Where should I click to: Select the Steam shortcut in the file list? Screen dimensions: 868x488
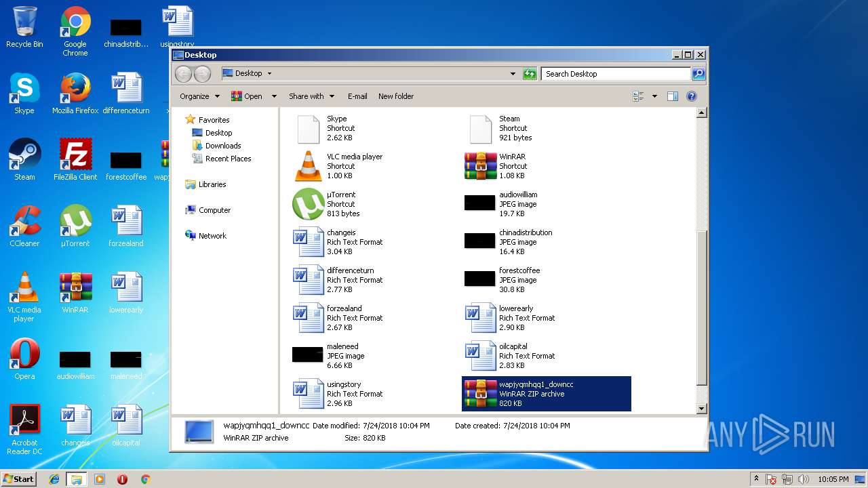point(547,128)
